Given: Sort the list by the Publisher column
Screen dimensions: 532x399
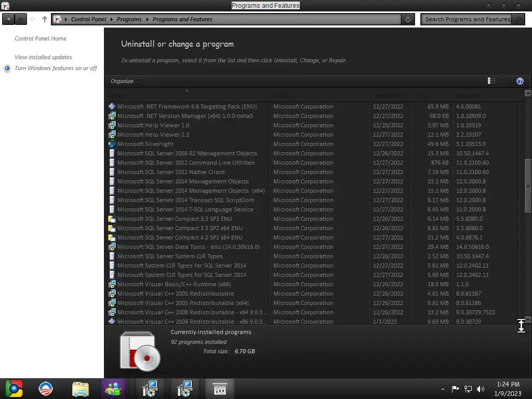Looking at the screenshot, I should tap(320, 96).
